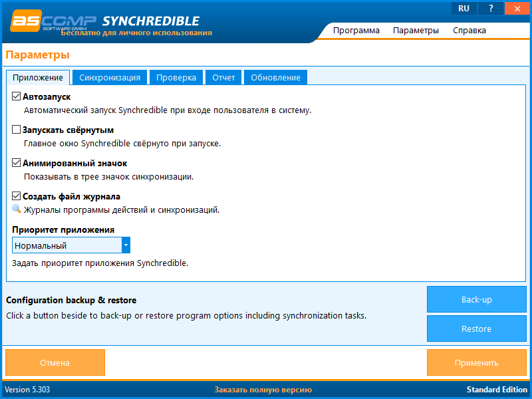532x399 pixels.
Task: Open the Приоритет приложения dropdown arrow
Action: tap(126, 245)
